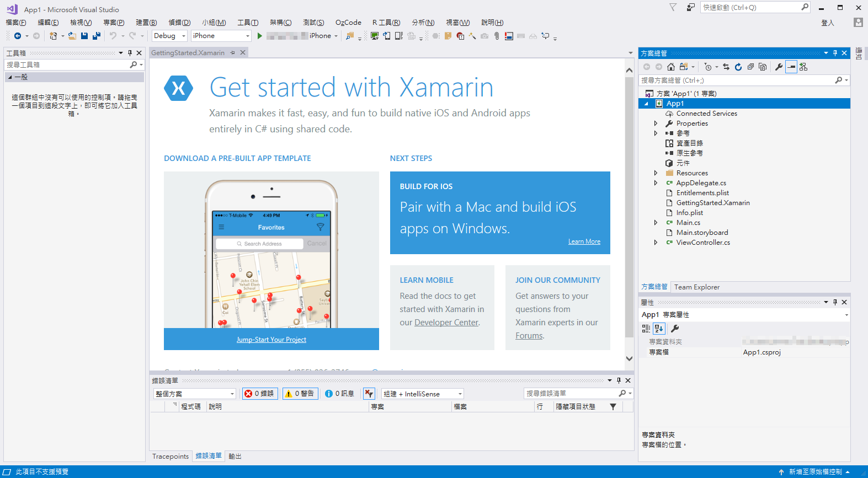868x478 pixels.
Task: Open the Debug configuration dropdown
Action: click(170, 36)
